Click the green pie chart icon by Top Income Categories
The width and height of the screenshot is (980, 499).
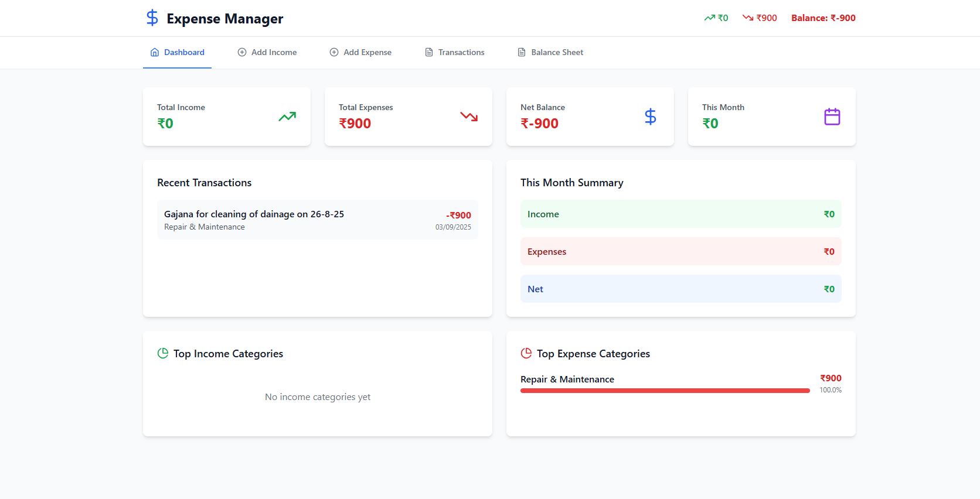coord(163,353)
